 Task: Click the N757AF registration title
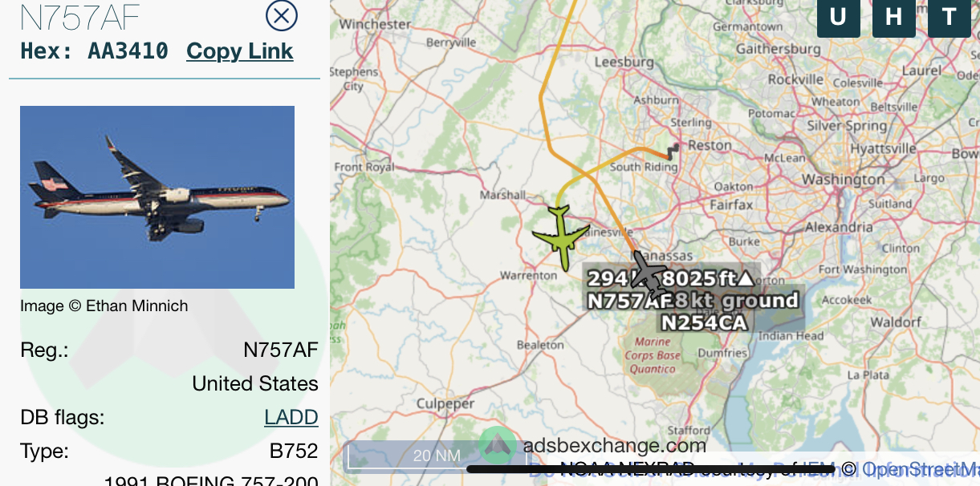tap(79, 17)
